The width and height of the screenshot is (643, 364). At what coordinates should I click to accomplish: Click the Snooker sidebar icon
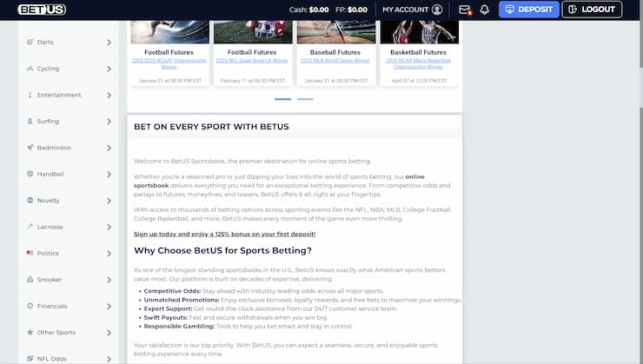[30, 279]
